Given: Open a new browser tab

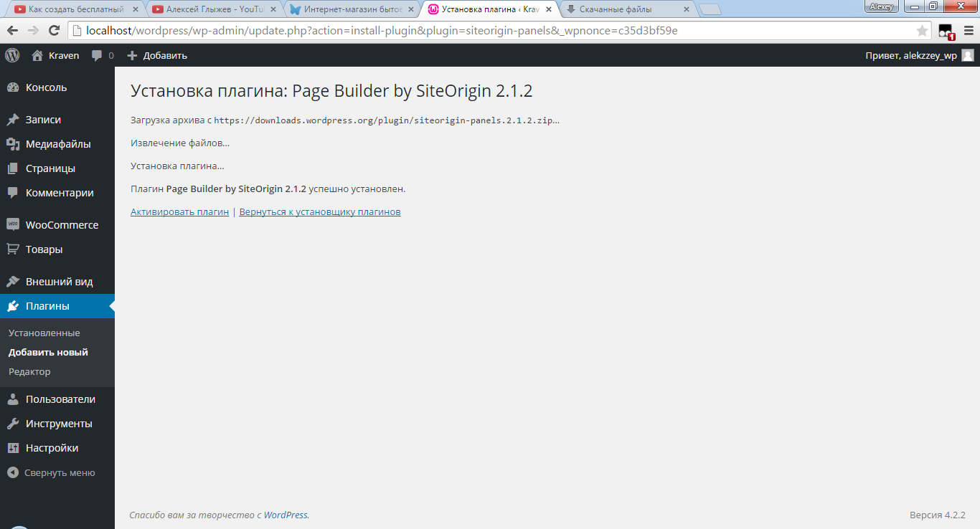Looking at the screenshot, I should 710,9.
